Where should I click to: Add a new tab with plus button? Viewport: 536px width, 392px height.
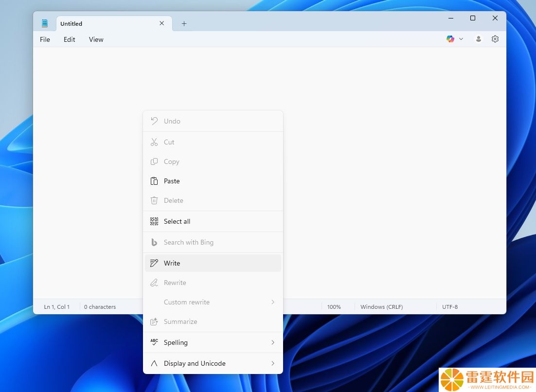pos(184,23)
